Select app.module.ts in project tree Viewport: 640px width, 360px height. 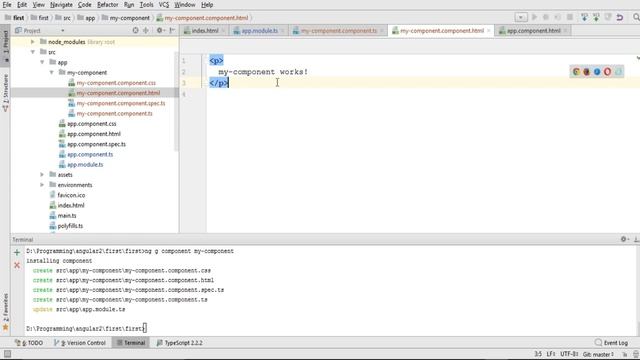[x=85, y=164]
